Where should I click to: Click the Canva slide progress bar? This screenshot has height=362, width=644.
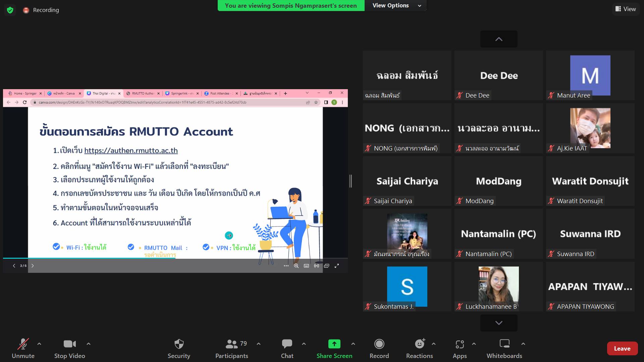175,258
